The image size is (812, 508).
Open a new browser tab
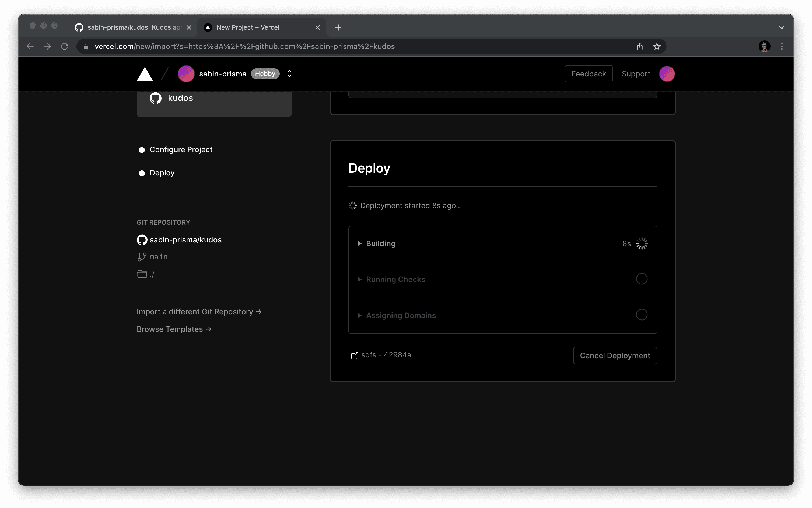(x=338, y=27)
